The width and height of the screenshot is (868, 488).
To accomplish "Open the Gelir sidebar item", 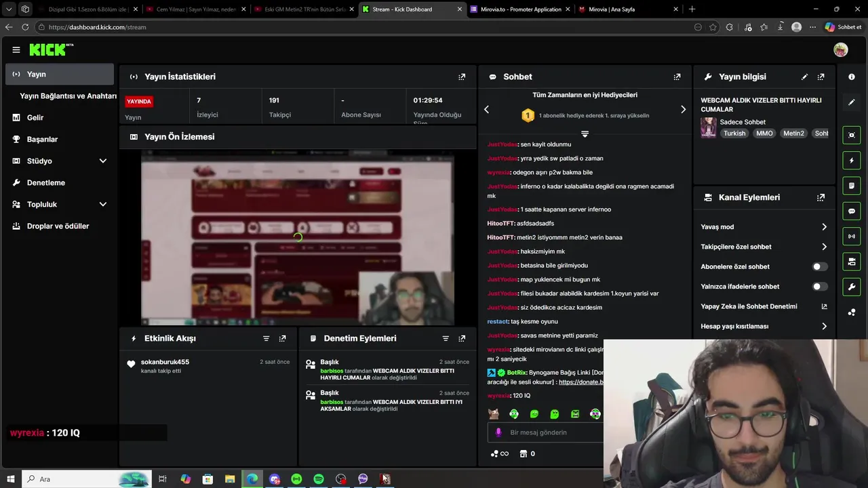I will [x=60, y=117].
